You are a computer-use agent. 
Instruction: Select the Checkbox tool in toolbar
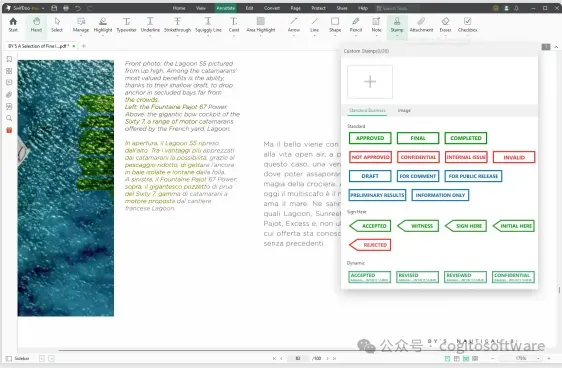(x=467, y=25)
